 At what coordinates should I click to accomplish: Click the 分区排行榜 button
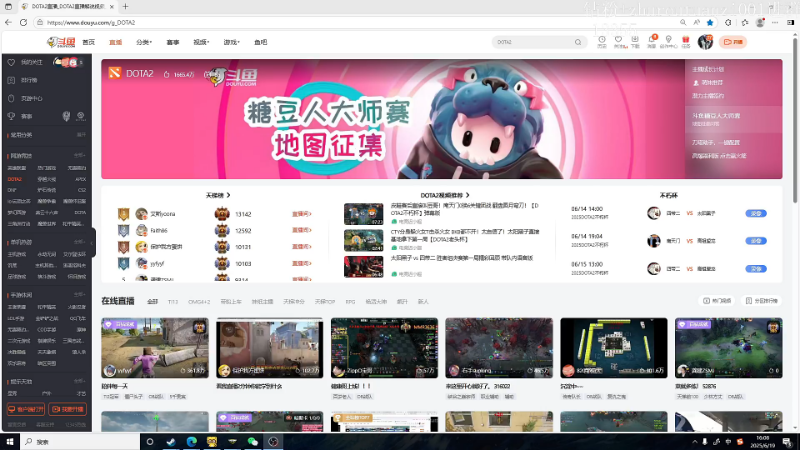761,301
